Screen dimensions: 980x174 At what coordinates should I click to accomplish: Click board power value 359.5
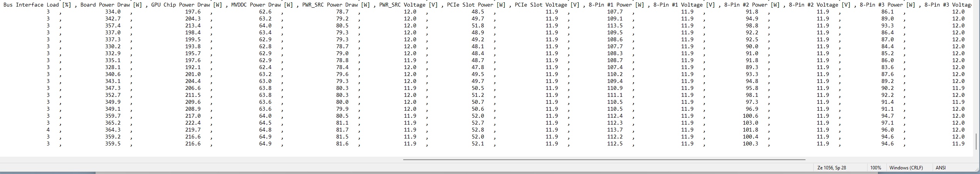coord(113,144)
